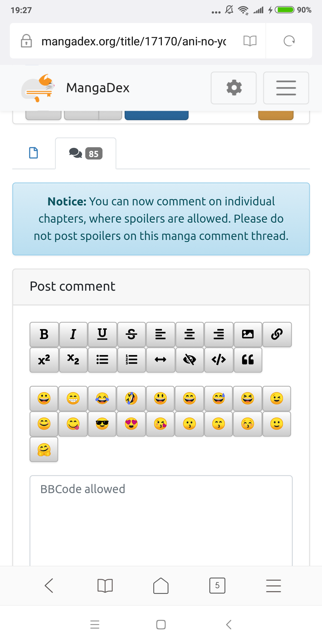Switch to the chapters document tab

click(33, 153)
